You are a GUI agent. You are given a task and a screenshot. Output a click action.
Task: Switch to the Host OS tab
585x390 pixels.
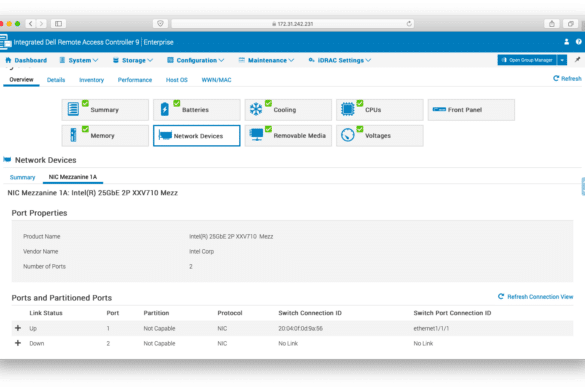pos(176,80)
